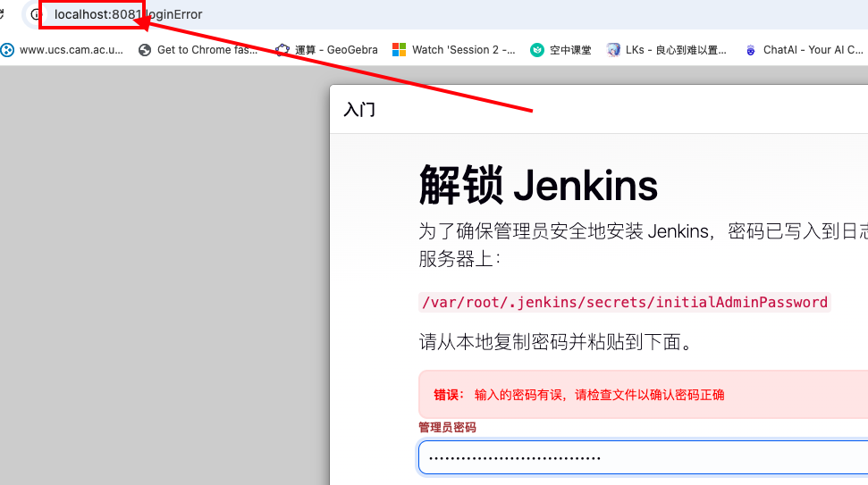Image resolution: width=868 pixels, height=485 pixels.
Task: Click the localhost:8081 address bar URL
Action: 128,14
